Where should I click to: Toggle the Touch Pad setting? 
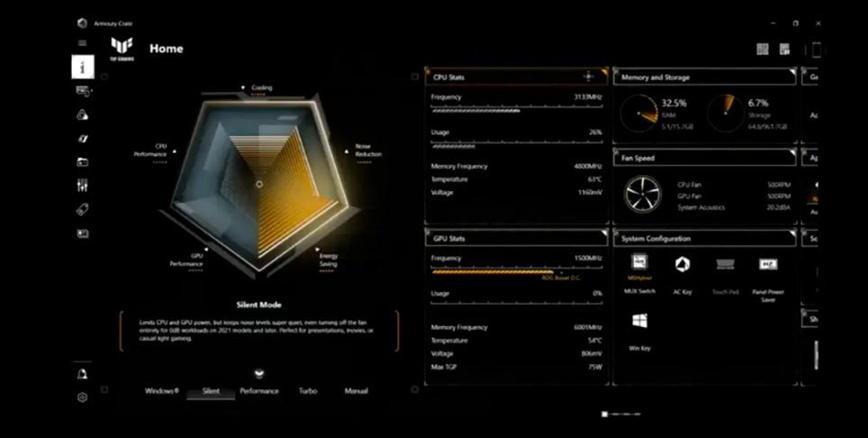tap(725, 264)
